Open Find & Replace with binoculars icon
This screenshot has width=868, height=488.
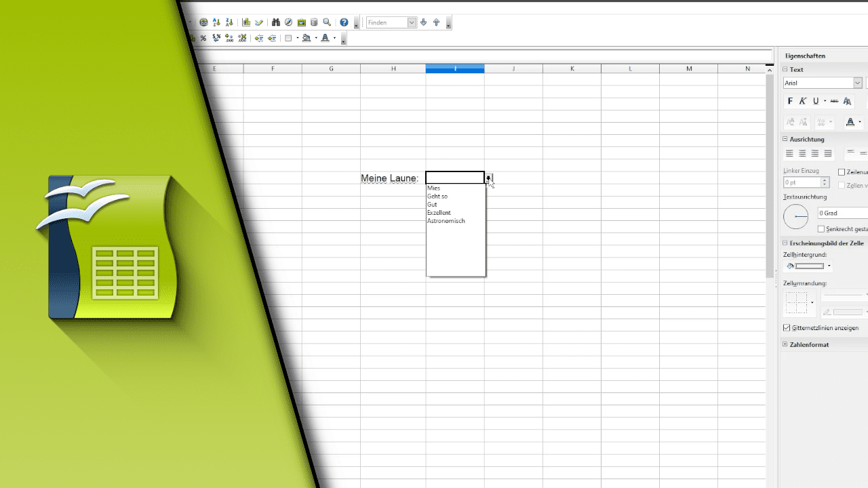click(x=275, y=22)
